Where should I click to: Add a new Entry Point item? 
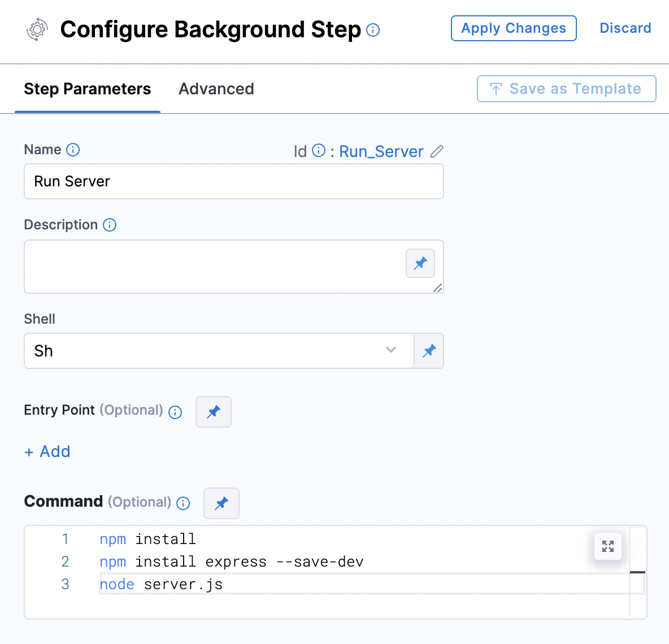pos(47,451)
